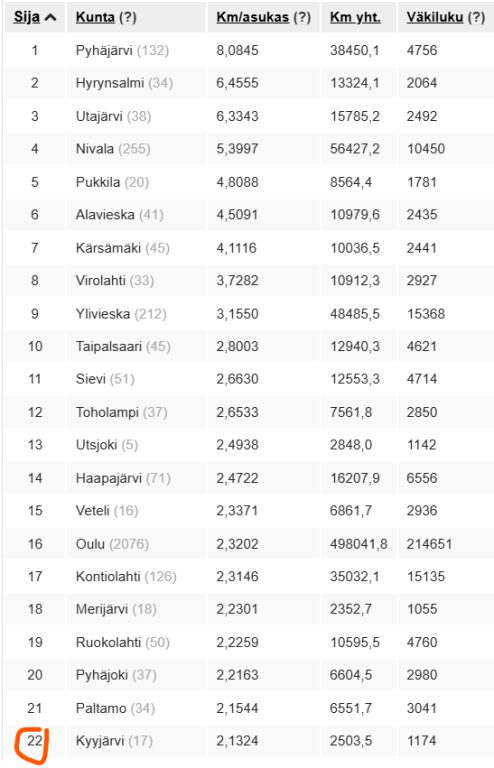This screenshot has width=494, height=768.
Task: Select Kontiolahti's population value 15135
Action: coord(425,576)
